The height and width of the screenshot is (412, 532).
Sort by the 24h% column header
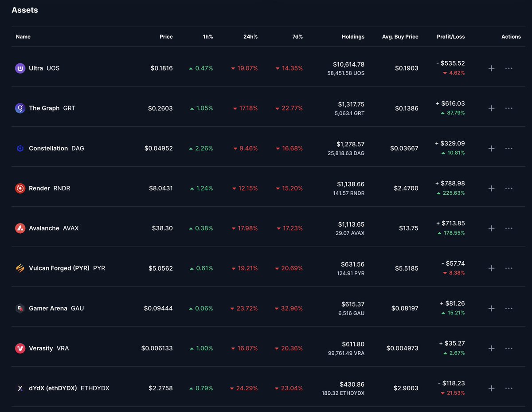[x=250, y=37]
